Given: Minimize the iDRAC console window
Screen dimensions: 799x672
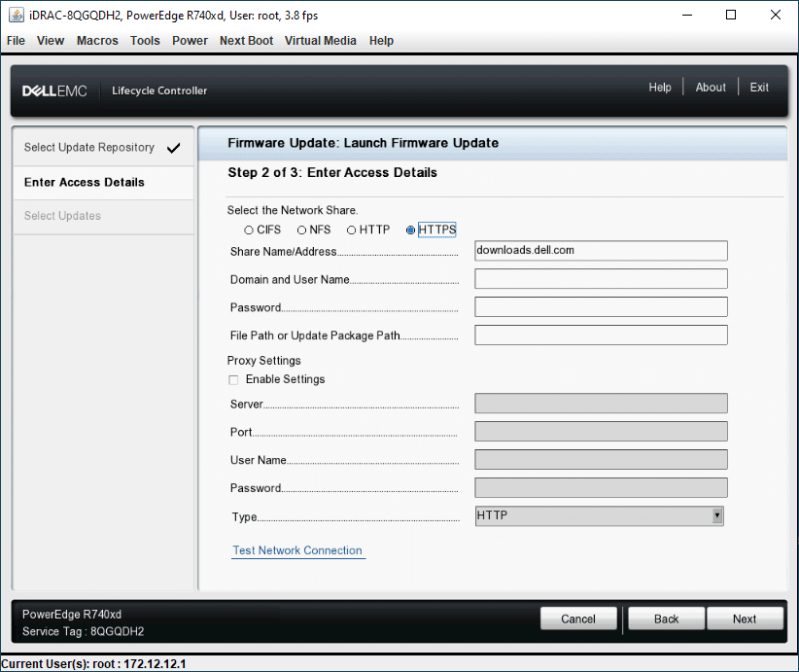Looking at the screenshot, I should [x=687, y=15].
